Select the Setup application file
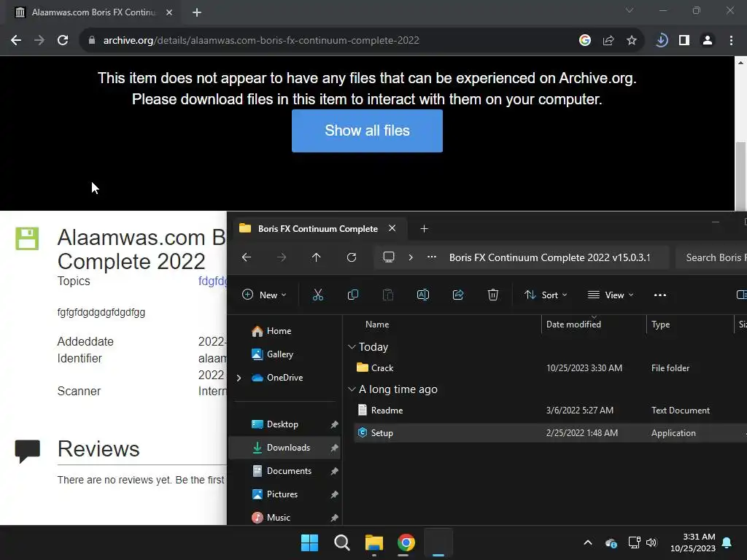Screen dimensions: 747x560 click(382, 433)
